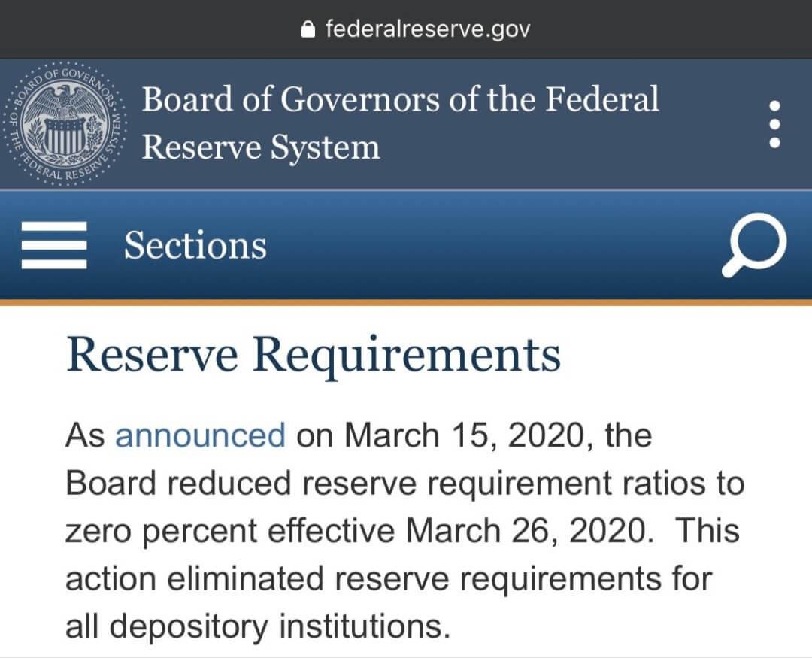Select the Sections menu label
Viewport: 812px width, 658px height.
[195, 246]
